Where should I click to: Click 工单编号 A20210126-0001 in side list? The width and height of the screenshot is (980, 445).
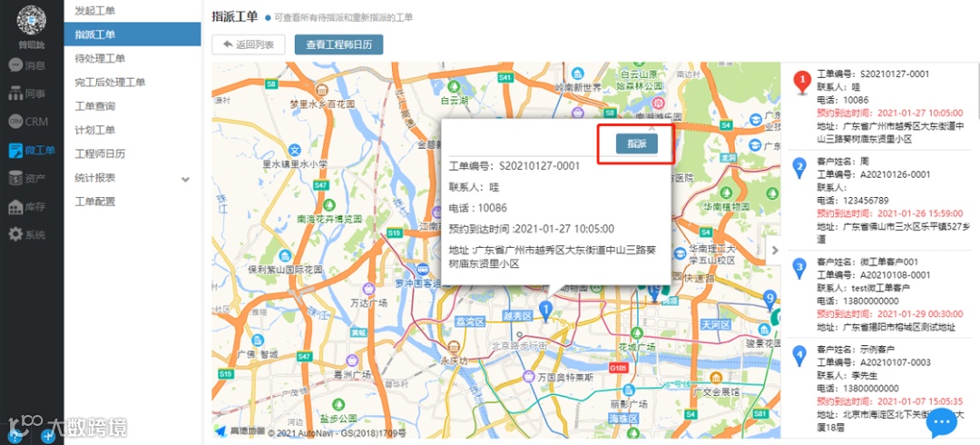point(873,174)
